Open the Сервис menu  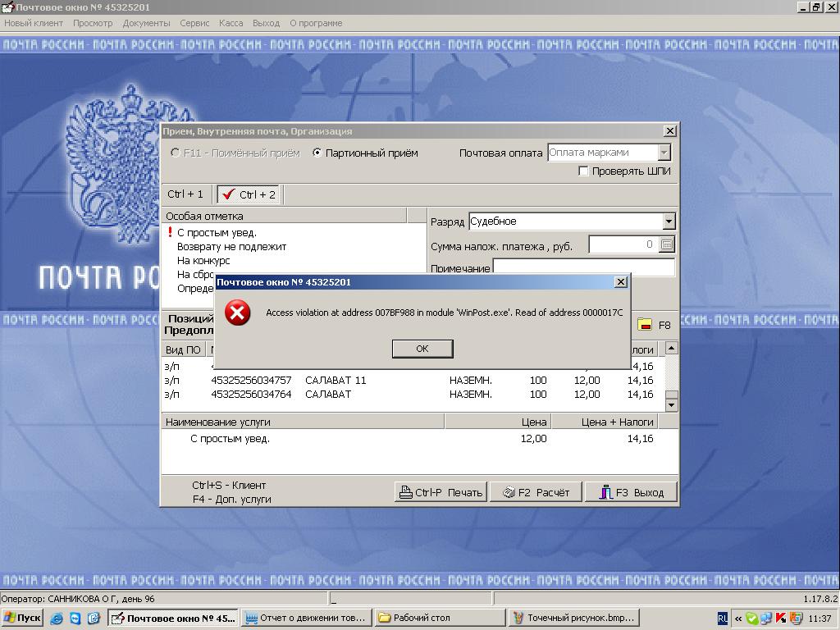coord(194,23)
